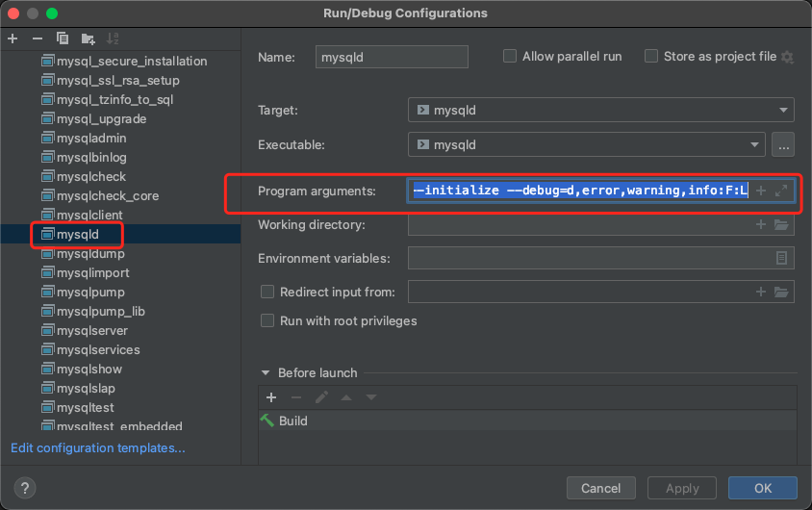Viewport: 812px width, 510px height.
Task: Insert macro into Redirect input field
Action: [761, 292]
